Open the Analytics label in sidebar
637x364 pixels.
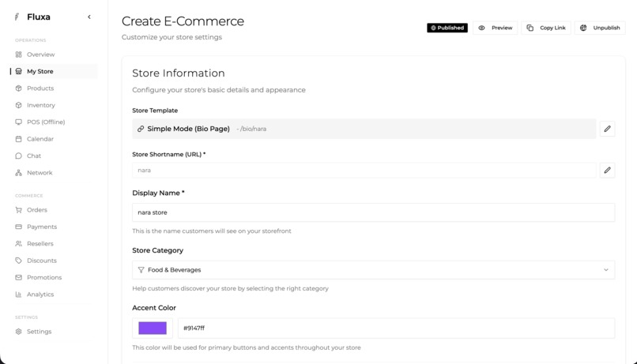coord(40,295)
